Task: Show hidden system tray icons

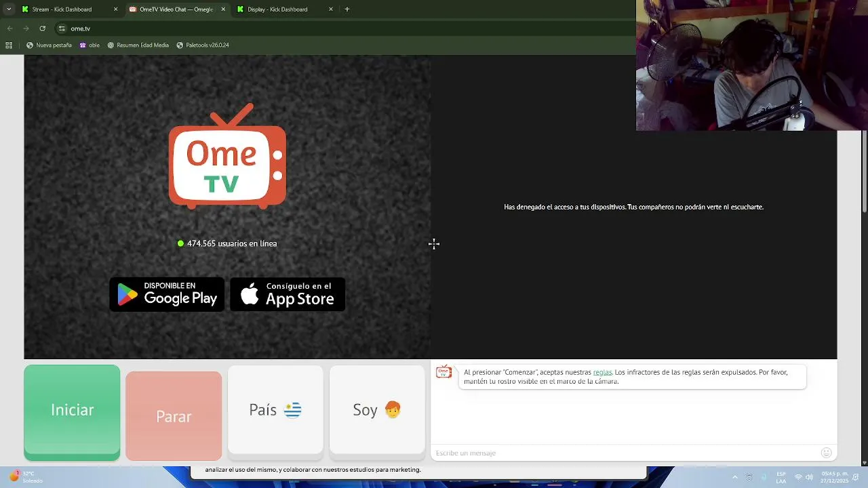Action: click(x=734, y=477)
